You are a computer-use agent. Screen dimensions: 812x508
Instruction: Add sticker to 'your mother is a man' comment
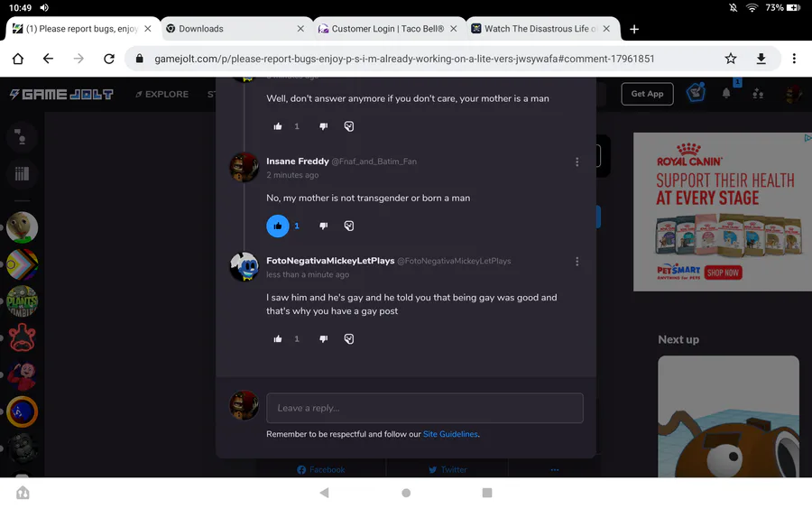(x=349, y=126)
